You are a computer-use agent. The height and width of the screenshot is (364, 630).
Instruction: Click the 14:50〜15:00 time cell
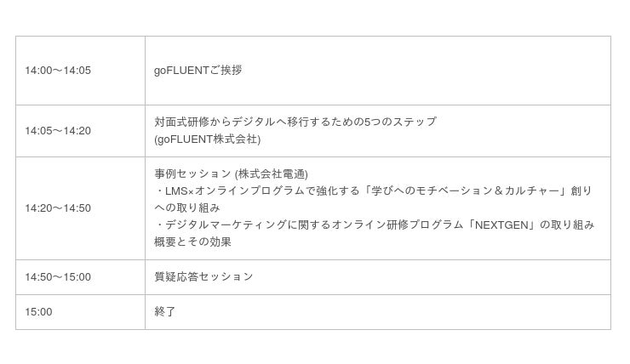click(x=58, y=277)
